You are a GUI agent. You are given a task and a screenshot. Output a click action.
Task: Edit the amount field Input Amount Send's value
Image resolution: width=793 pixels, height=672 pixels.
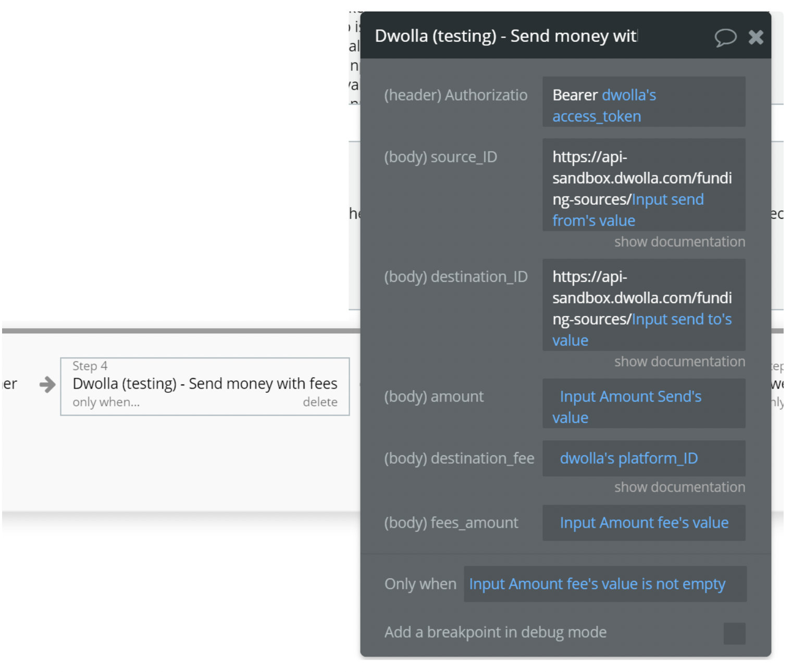pyautogui.click(x=643, y=403)
